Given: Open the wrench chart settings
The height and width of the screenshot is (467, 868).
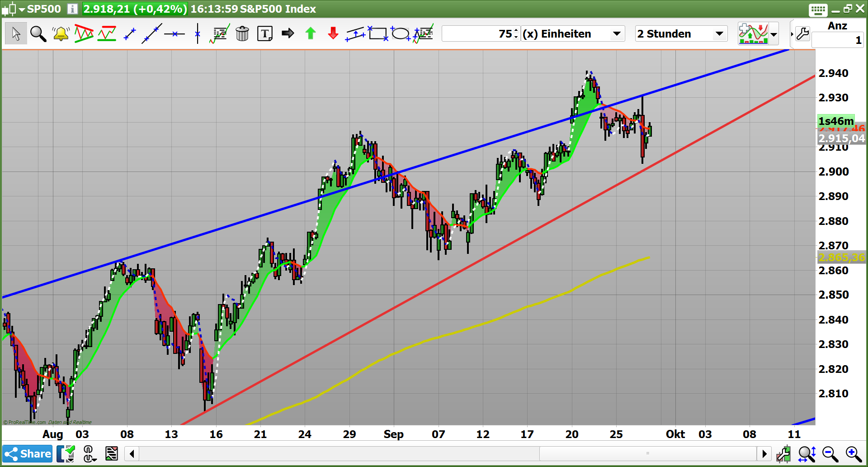Looking at the screenshot, I should click(803, 33).
